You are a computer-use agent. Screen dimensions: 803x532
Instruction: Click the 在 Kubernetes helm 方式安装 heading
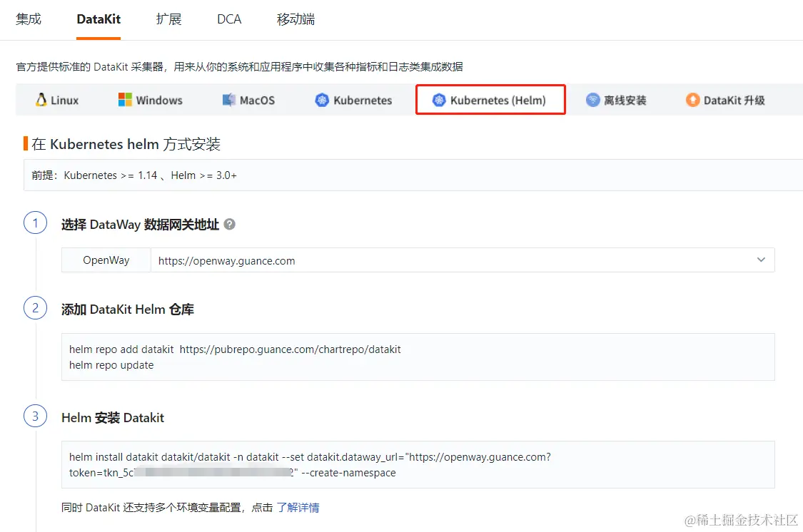[126, 144]
